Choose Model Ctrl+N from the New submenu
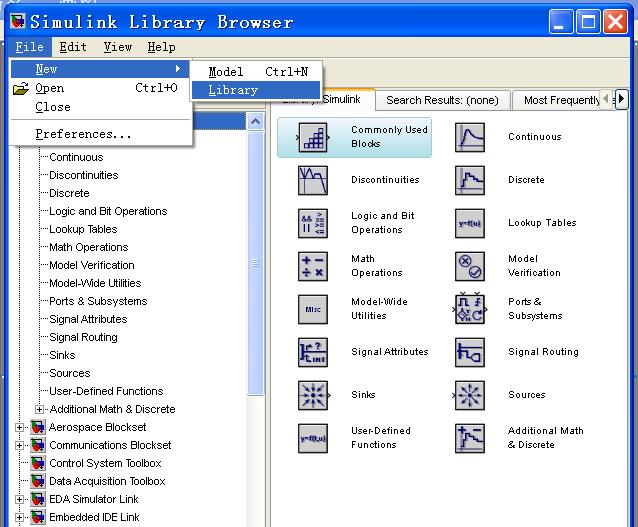Screen dimensions: 638x527 [256, 72]
